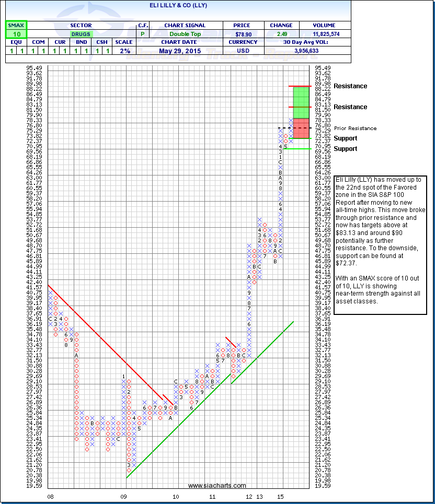Click the red zone box near 76.80
The width and height of the screenshot is (435, 504).
point(300,128)
